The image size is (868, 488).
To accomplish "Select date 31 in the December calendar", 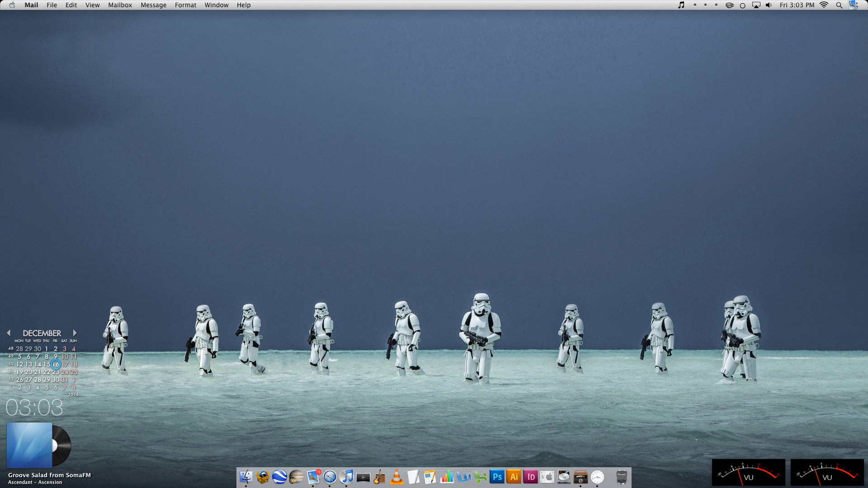I will (65, 380).
